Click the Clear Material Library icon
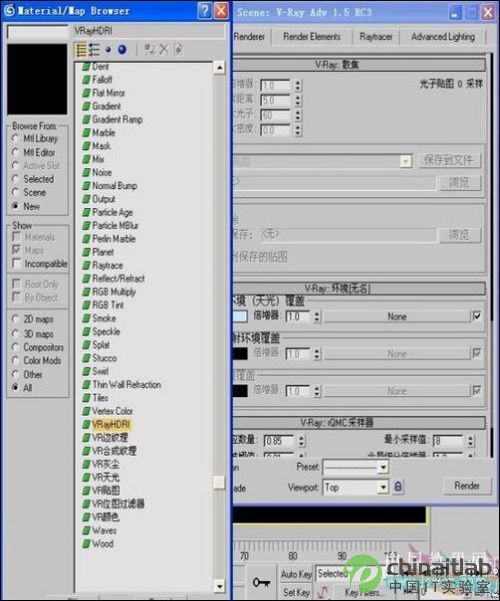The width and height of the screenshot is (500, 601). pos(178,49)
